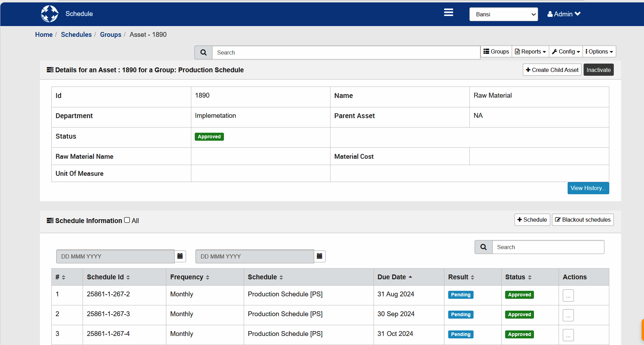Image resolution: width=644 pixels, height=345 pixels.
Task: Click Create Child Asset button
Action: [552, 69]
